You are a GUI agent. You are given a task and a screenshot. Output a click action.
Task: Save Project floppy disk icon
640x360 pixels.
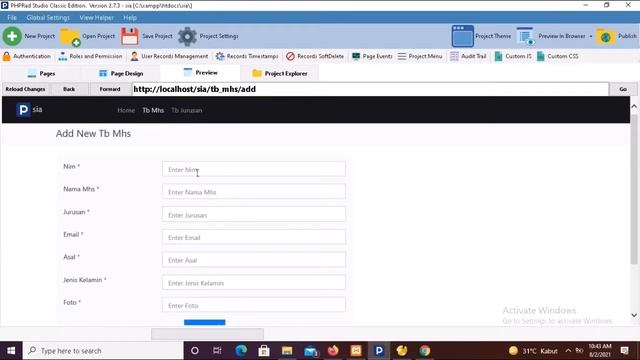click(130, 36)
